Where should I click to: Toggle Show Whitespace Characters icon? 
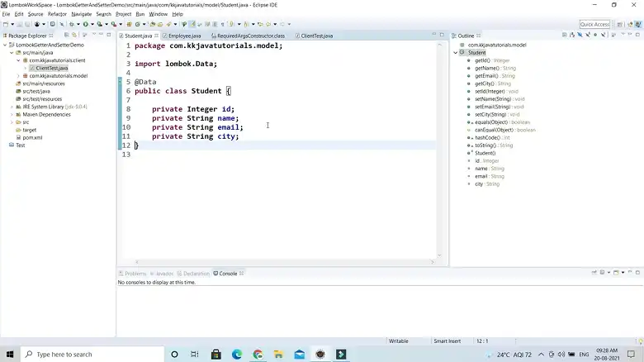(x=223, y=24)
